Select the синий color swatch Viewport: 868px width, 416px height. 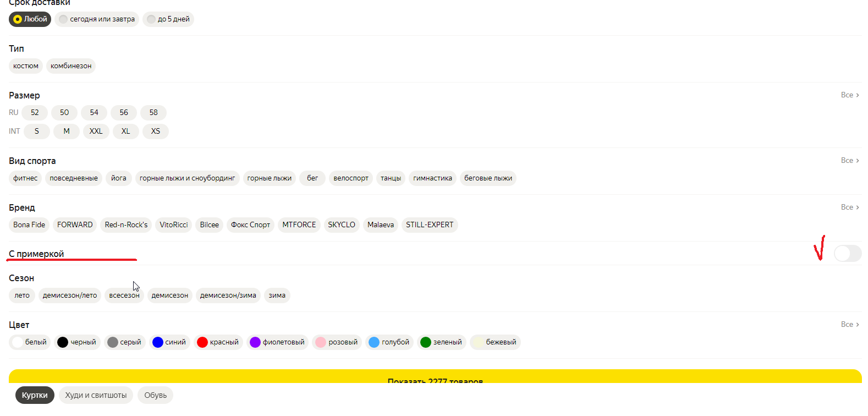pyautogui.click(x=170, y=342)
